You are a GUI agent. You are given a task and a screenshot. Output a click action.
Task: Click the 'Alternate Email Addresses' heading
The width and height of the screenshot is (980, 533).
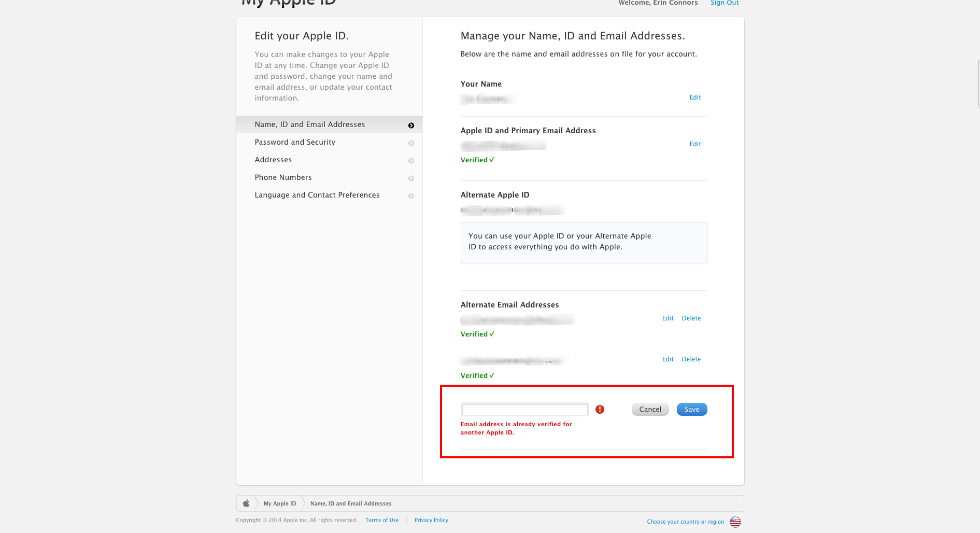point(510,305)
